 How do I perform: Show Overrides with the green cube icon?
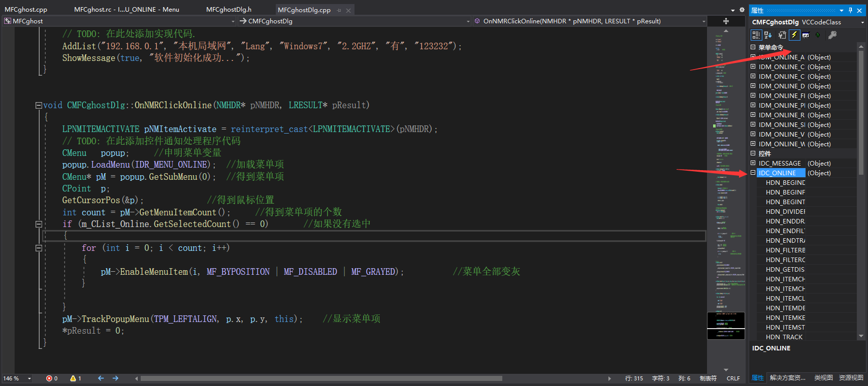[818, 35]
